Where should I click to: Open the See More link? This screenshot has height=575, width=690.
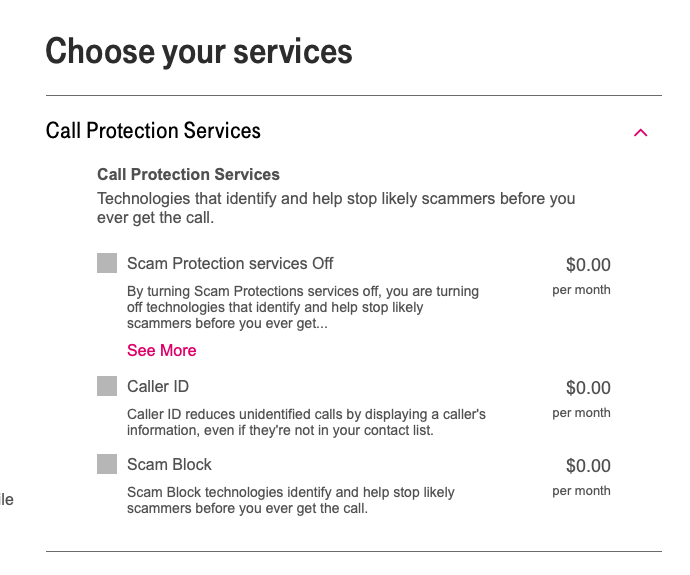161,350
